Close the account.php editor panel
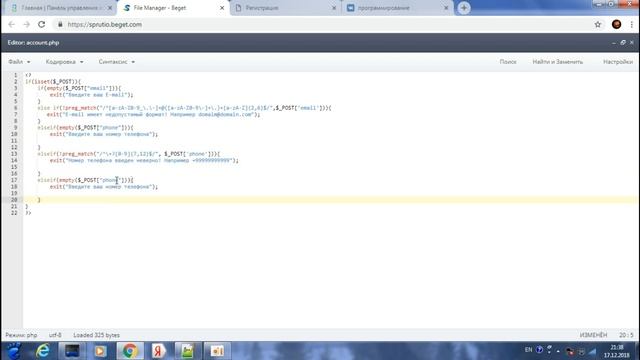 click(631, 42)
